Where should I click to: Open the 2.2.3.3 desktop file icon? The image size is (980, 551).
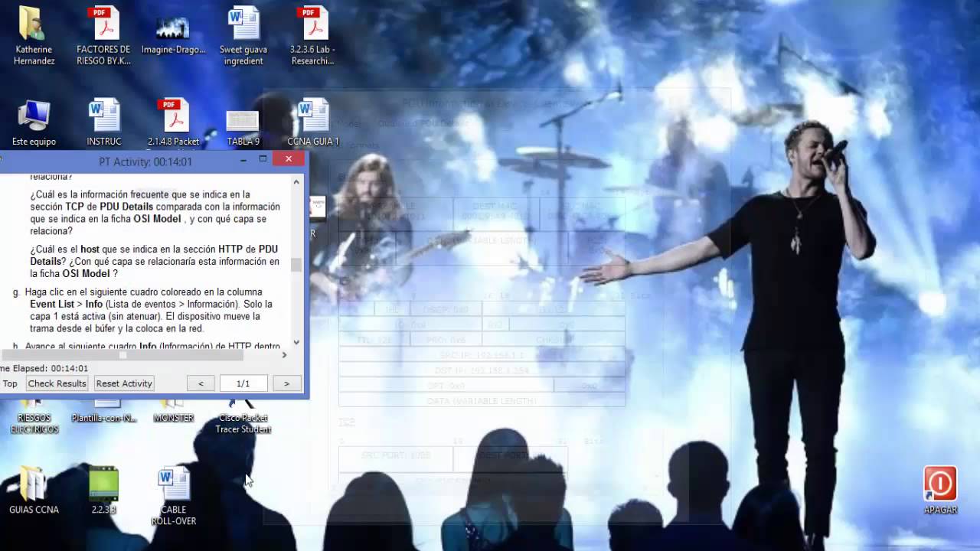104,490
